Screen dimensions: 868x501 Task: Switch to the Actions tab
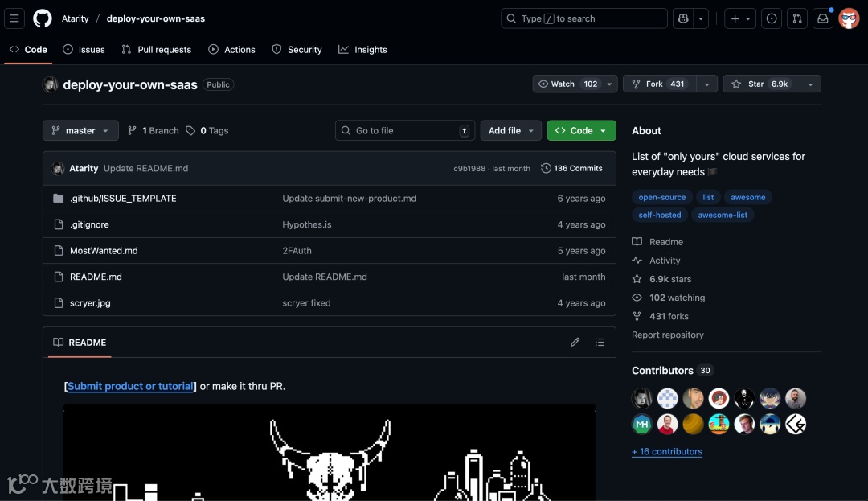click(x=231, y=49)
